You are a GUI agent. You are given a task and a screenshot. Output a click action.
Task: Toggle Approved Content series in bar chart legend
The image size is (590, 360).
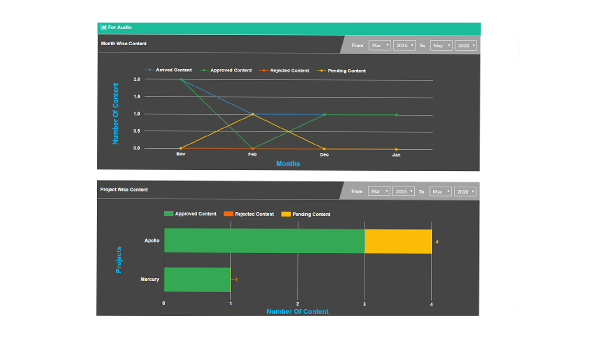tap(190, 214)
